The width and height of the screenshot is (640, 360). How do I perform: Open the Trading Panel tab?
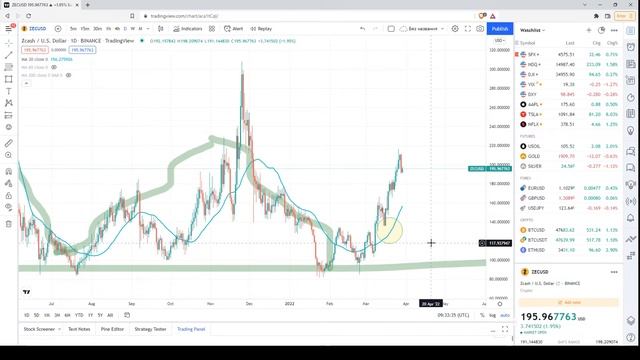click(x=191, y=329)
